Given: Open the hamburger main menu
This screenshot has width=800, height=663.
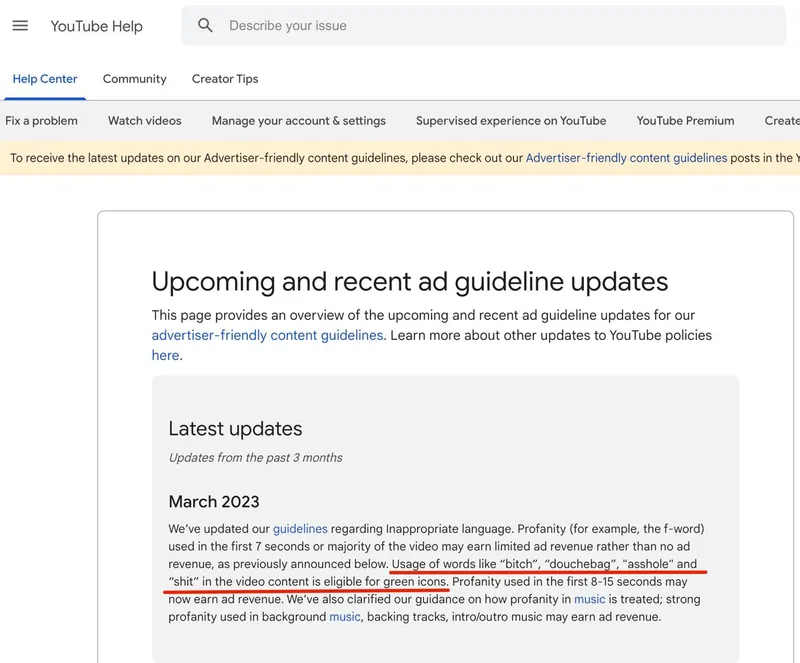Looking at the screenshot, I should (20, 26).
